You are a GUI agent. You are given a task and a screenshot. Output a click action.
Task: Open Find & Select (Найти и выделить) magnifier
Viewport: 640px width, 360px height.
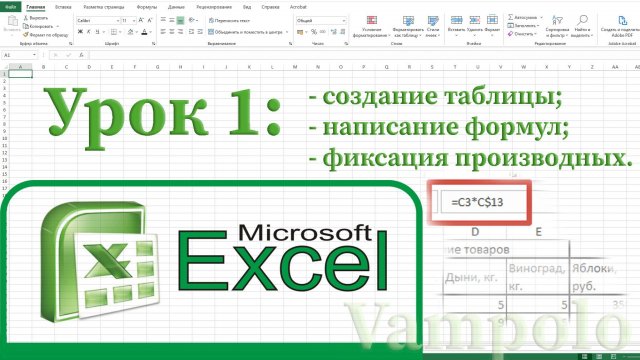pyautogui.click(x=582, y=26)
